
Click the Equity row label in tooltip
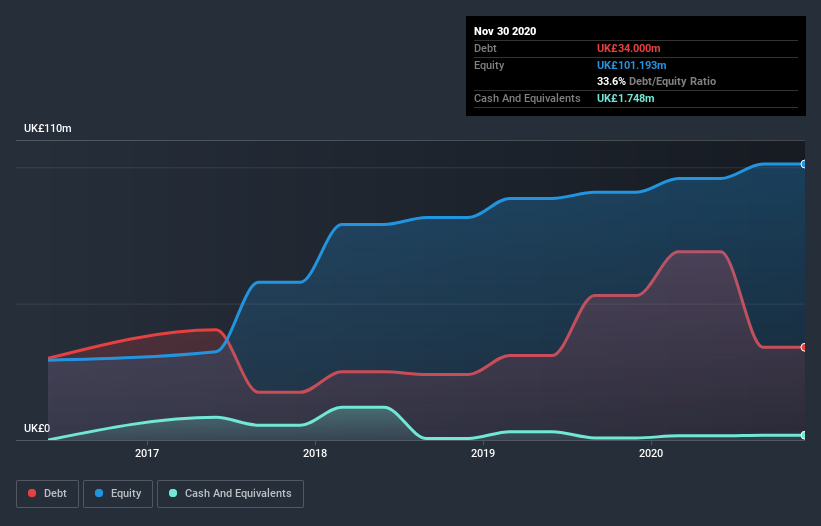click(x=489, y=65)
